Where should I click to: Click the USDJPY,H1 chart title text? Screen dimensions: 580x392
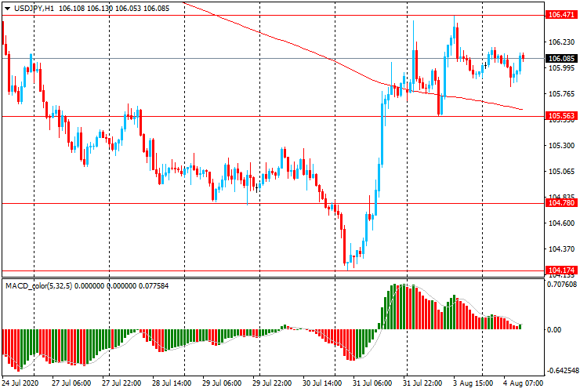click(34, 8)
